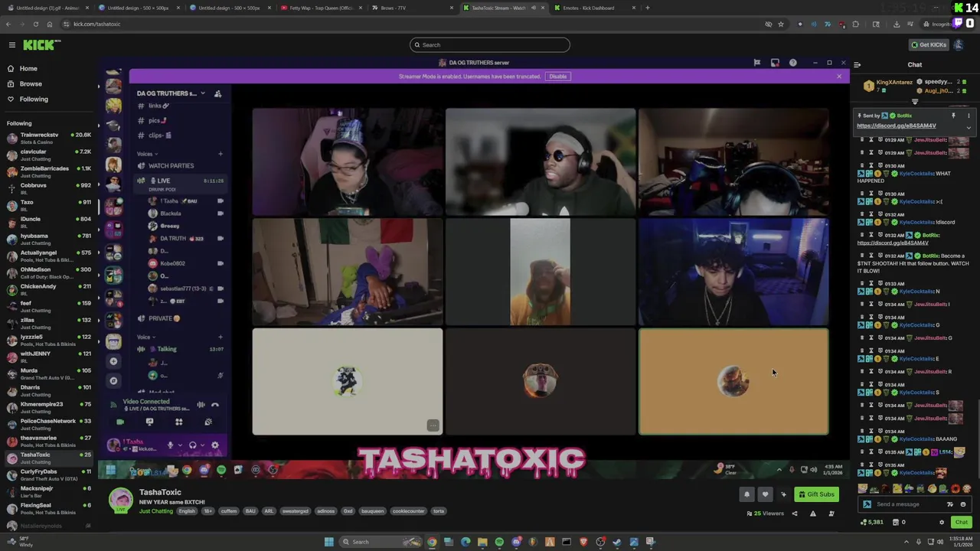
Task: Toggle stream notifications bell
Action: (746, 494)
